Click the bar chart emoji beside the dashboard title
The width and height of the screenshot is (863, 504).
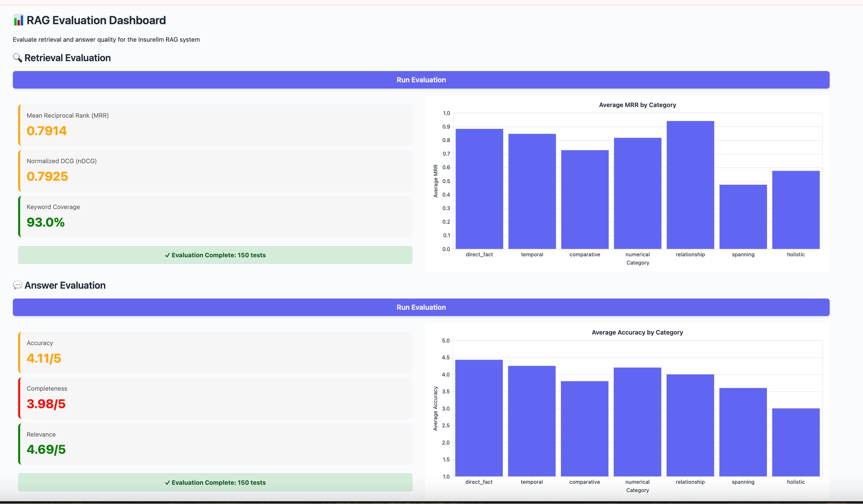click(18, 20)
